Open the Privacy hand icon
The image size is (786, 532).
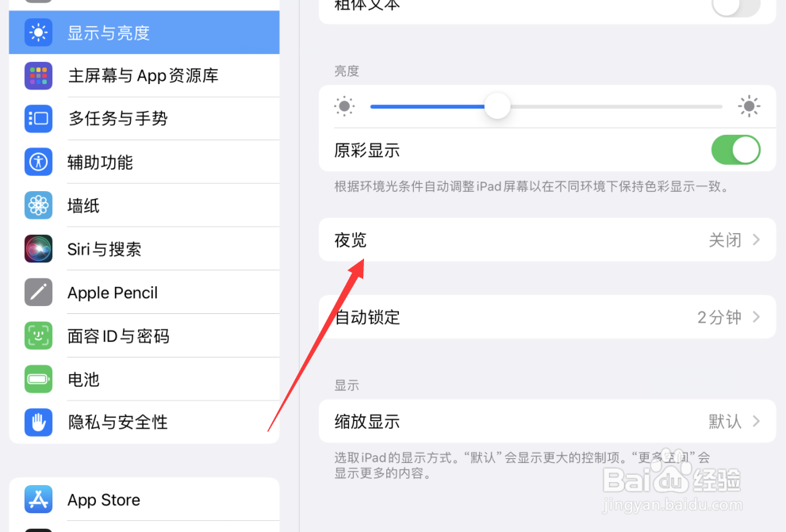click(x=39, y=423)
